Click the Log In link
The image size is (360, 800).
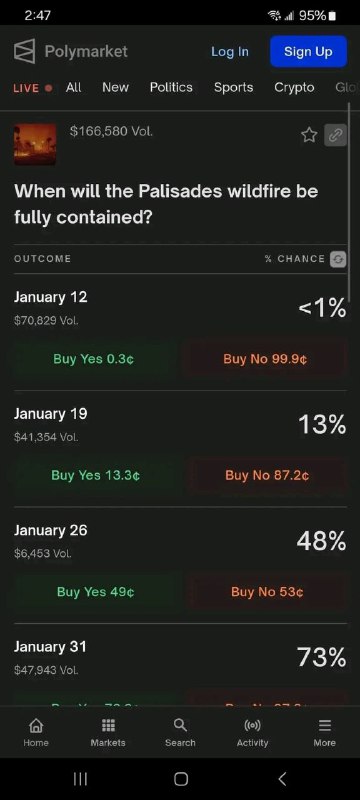coord(230,52)
